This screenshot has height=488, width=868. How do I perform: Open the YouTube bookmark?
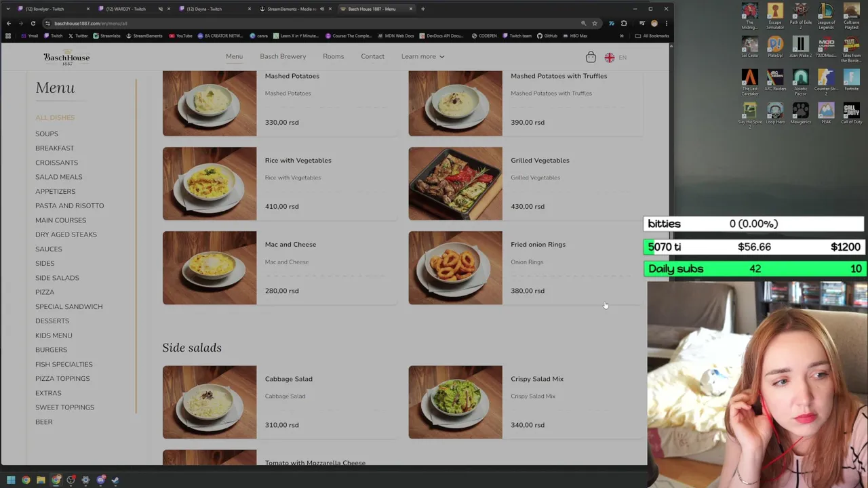180,36
